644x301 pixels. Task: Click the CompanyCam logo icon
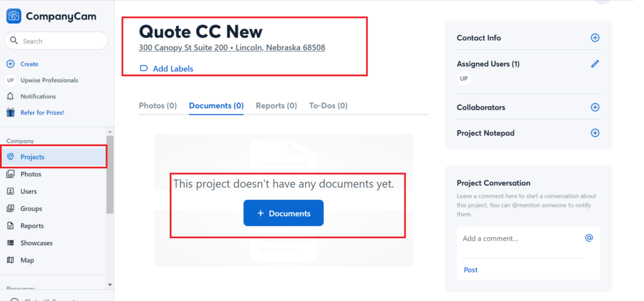tap(14, 16)
